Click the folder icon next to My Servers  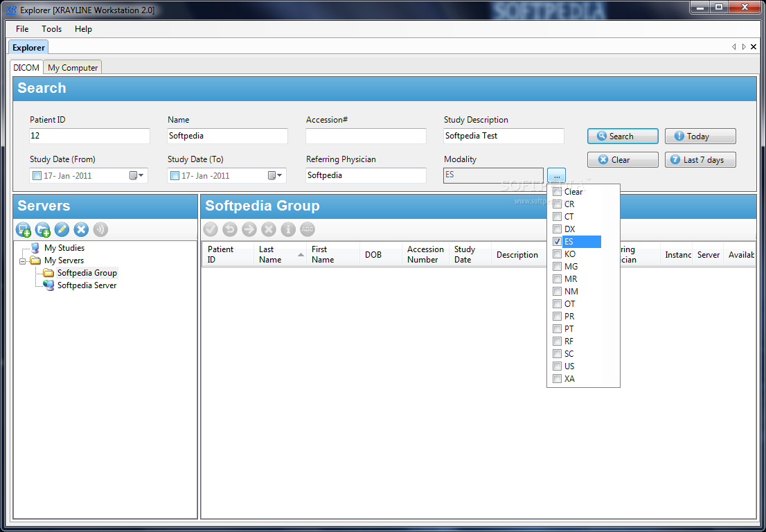tap(35, 260)
